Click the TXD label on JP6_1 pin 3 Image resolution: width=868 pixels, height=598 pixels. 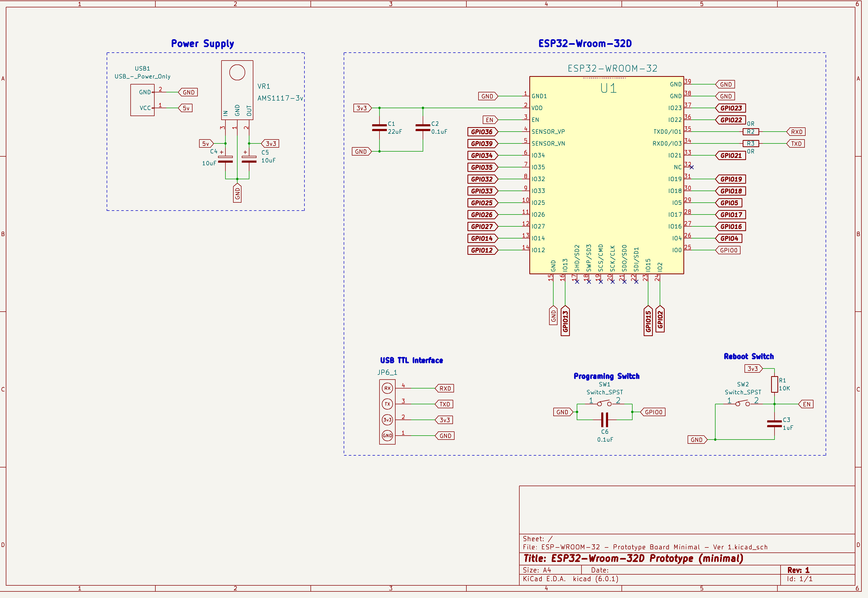coord(444,404)
